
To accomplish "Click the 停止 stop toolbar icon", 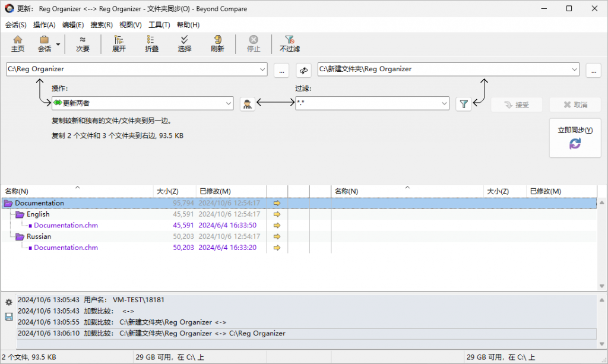I will point(253,43).
